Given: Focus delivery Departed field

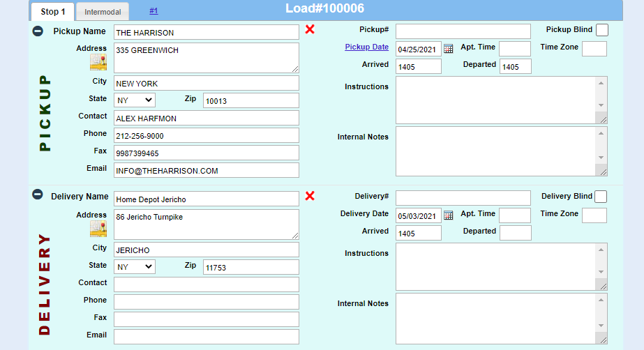Looking at the screenshot, I should 516,233.
